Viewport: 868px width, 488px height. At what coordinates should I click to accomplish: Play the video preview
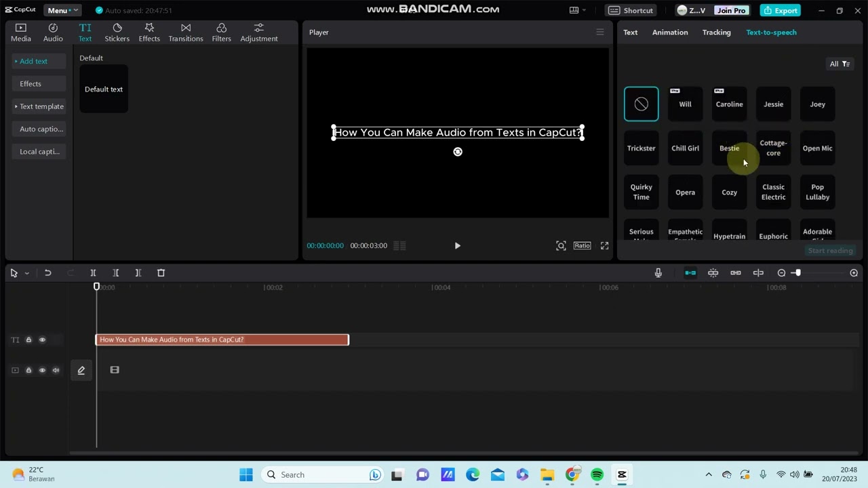click(457, 245)
